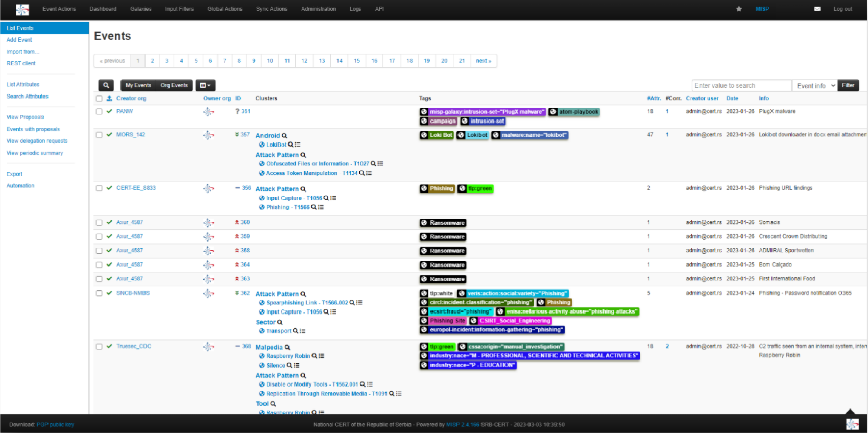
Task: Click the magnifier next to Obfuscated Files T1027
Action: [373, 164]
